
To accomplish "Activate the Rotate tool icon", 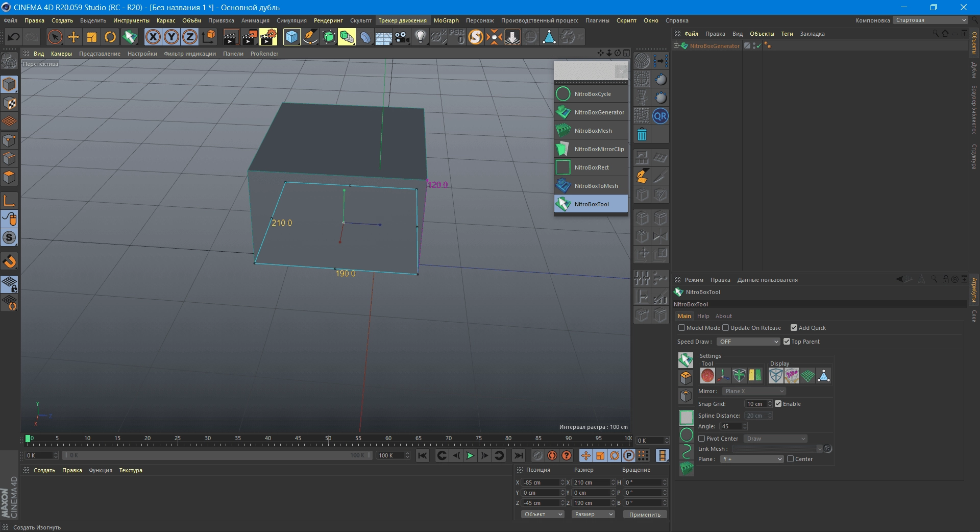I will pos(110,37).
